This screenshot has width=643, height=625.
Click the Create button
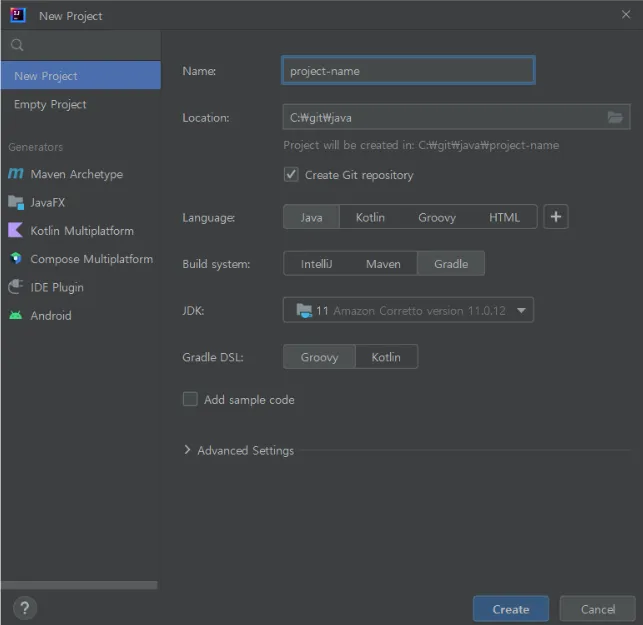click(511, 609)
